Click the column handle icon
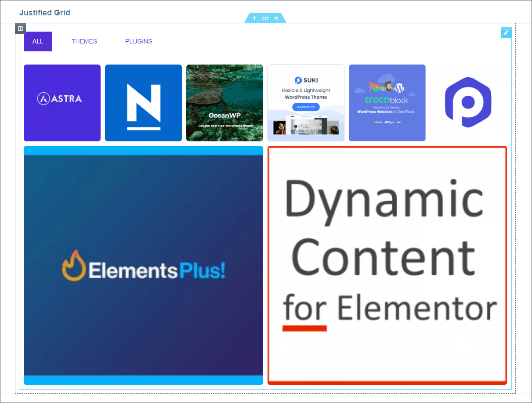 (20, 29)
